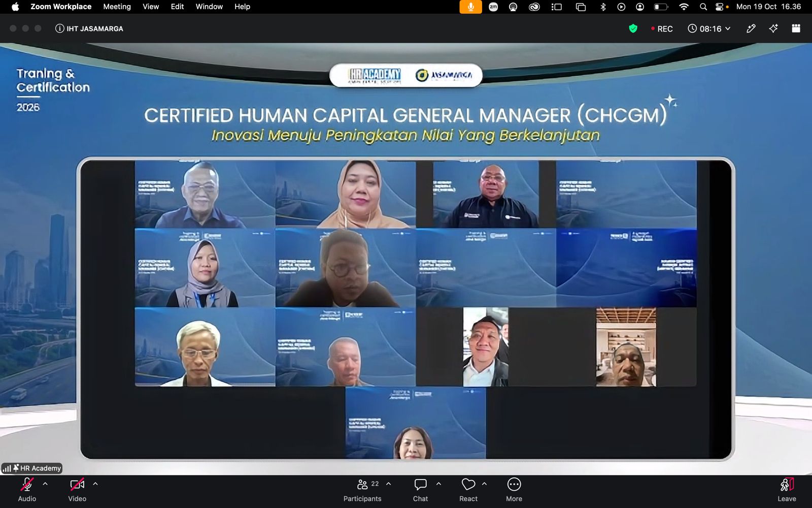Leave the meeting

click(x=787, y=490)
